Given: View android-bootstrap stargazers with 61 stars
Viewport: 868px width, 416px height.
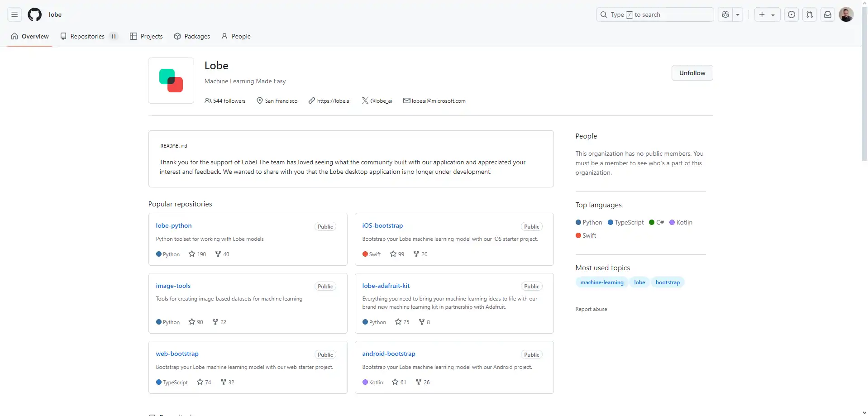Looking at the screenshot, I should pos(399,382).
